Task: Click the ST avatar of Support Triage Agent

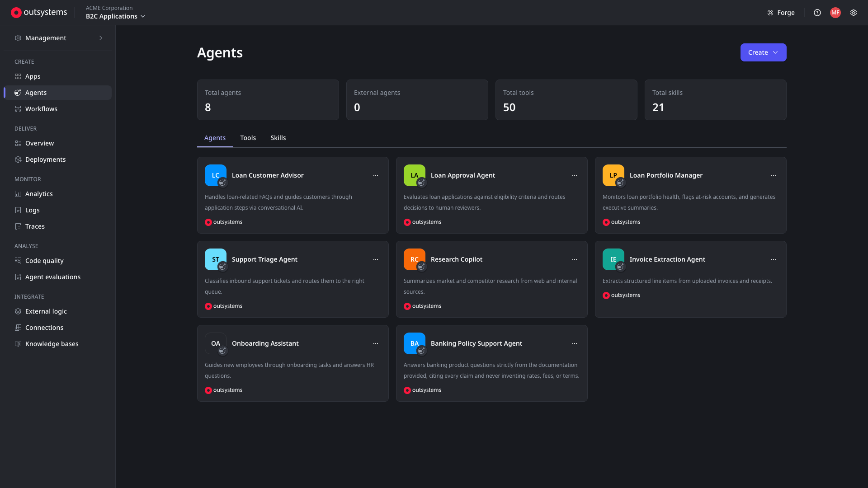Action: pos(216,259)
